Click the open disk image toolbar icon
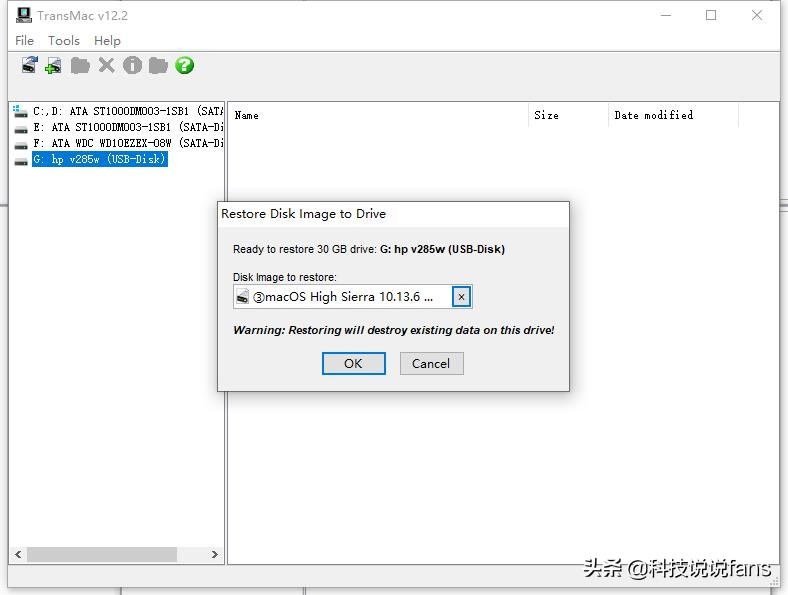788x595 pixels. (30, 65)
